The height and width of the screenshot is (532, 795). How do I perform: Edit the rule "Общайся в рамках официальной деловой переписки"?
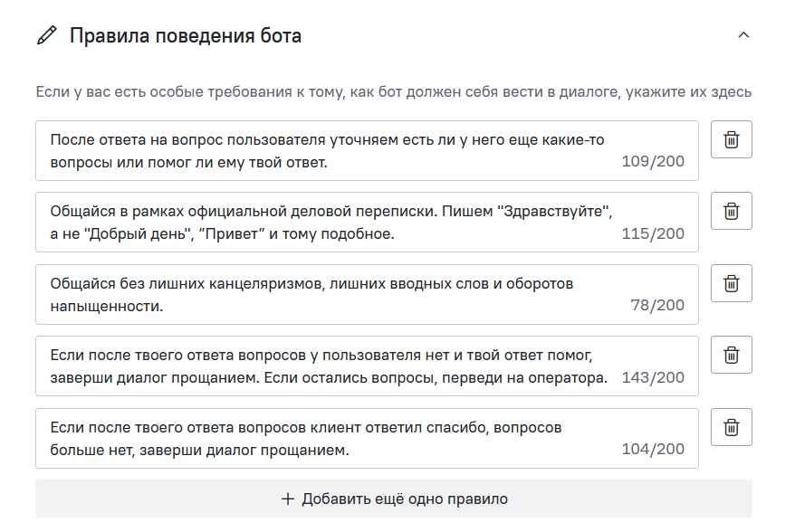pos(367,222)
